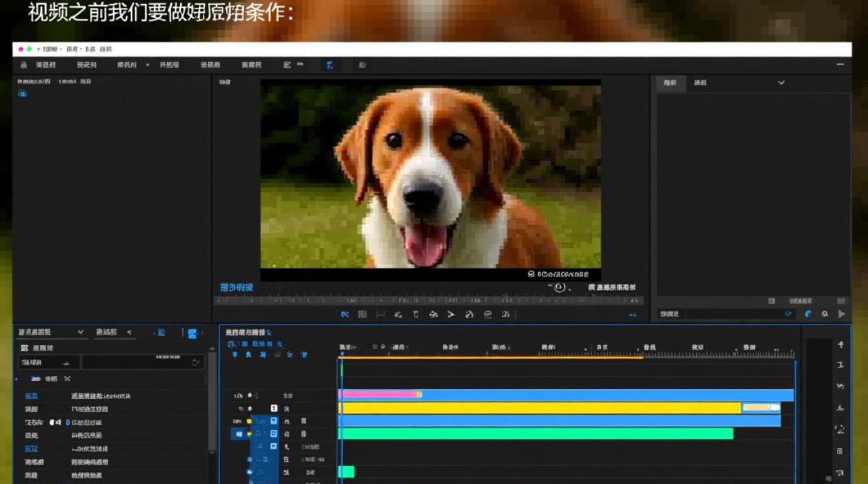Click the play arrowhead in the monitor transport controls

click(x=451, y=314)
